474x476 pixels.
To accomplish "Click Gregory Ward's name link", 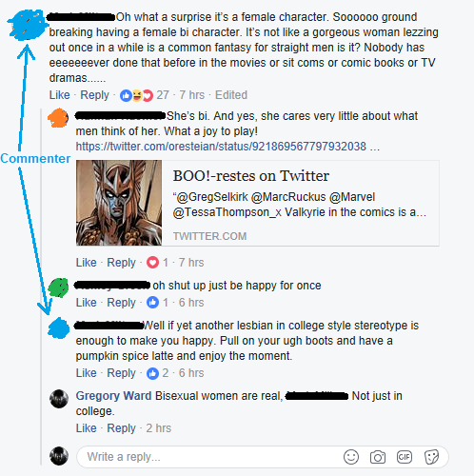I will 113,396.
